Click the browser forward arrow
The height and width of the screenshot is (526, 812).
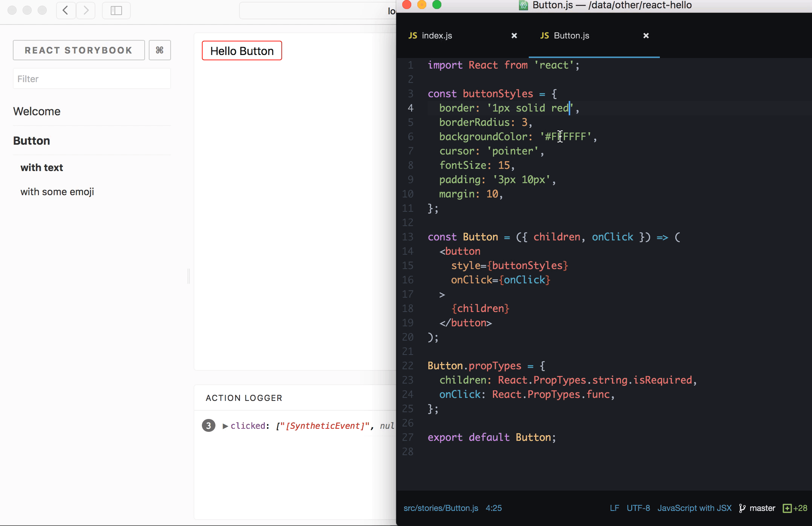[x=86, y=10]
